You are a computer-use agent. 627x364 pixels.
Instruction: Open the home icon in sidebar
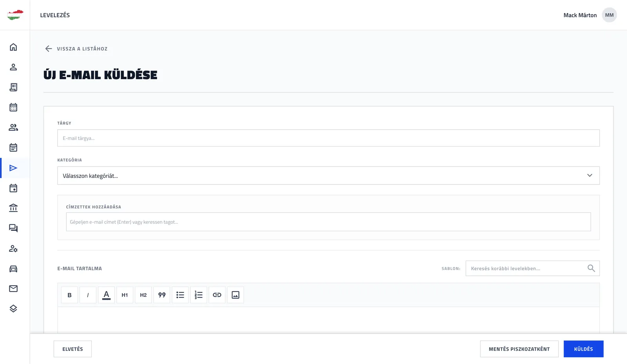[13, 47]
